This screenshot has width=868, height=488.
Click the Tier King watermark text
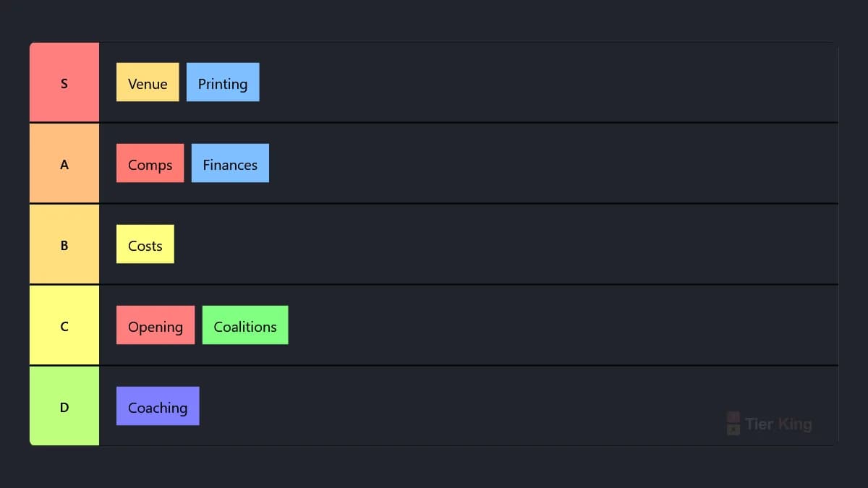[778, 424]
